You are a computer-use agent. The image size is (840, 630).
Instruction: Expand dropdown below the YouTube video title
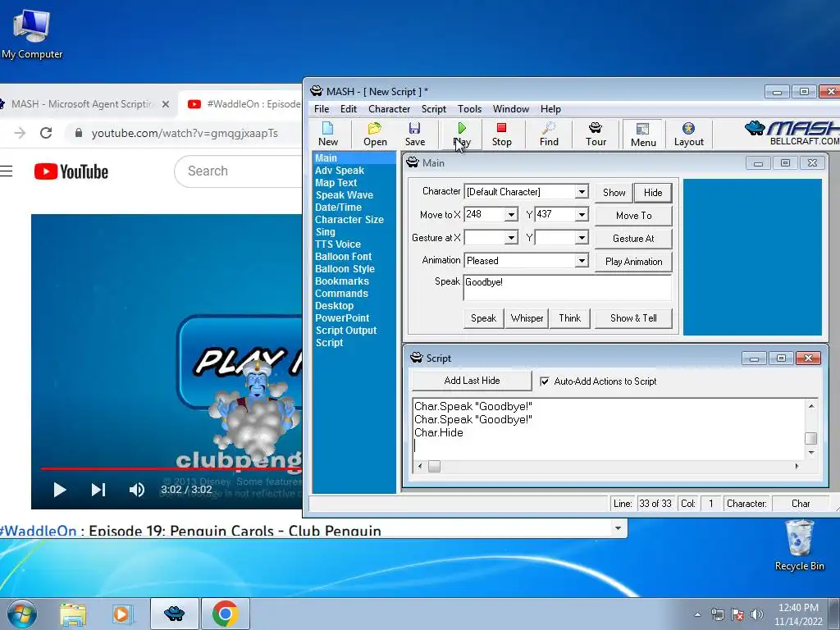pos(618,529)
